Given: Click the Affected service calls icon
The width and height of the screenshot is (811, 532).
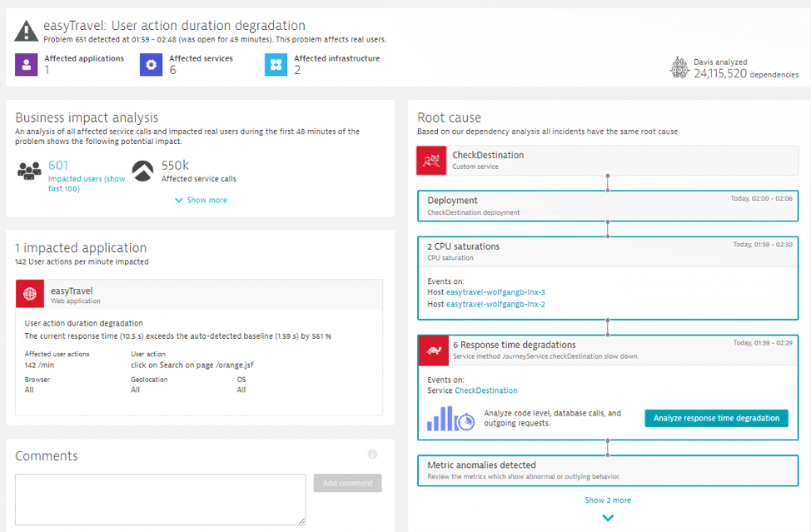Looking at the screenshot, I should pyautogui.click(x=142, y=172).
